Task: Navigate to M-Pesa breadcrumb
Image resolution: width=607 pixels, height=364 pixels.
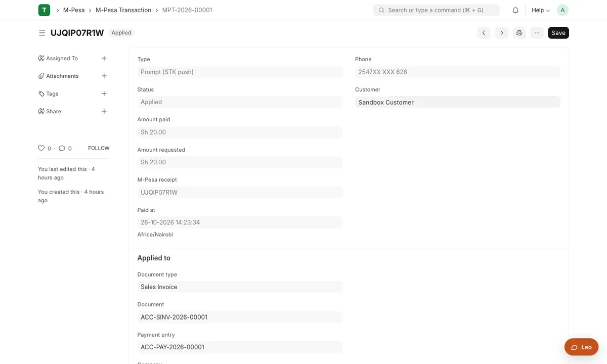Action: click(74, 10)
